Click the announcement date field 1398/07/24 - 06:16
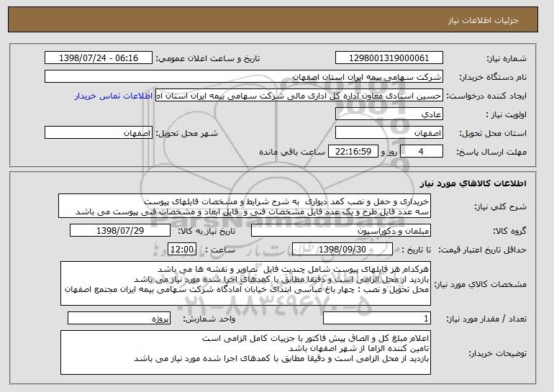This screenshot has height=392, width=554. [99, 58]
